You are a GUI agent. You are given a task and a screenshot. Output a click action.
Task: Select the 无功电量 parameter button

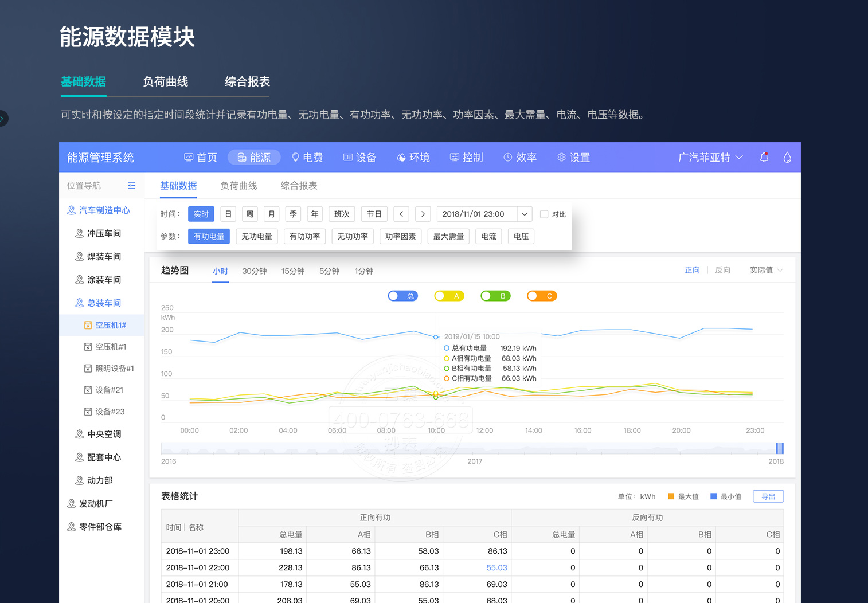[x=257, y=236]
